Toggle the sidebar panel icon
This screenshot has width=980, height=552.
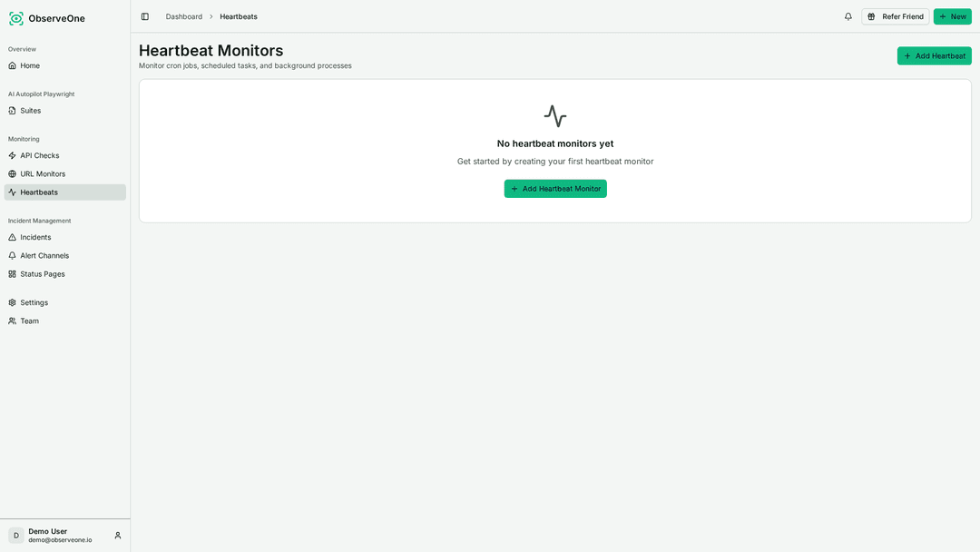click(x=145, y=17)
